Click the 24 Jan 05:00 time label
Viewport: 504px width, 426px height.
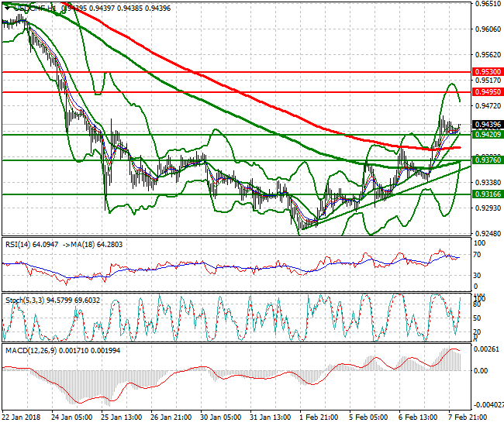(72, 417)
